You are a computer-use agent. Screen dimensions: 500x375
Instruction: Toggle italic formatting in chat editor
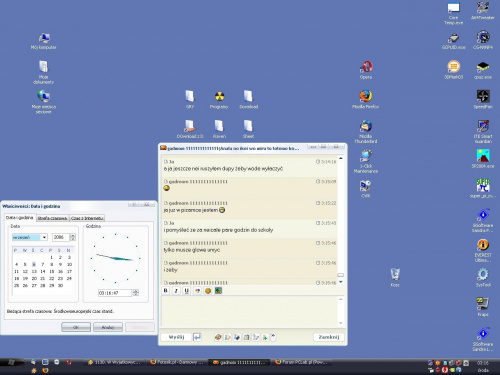[176, 291]
